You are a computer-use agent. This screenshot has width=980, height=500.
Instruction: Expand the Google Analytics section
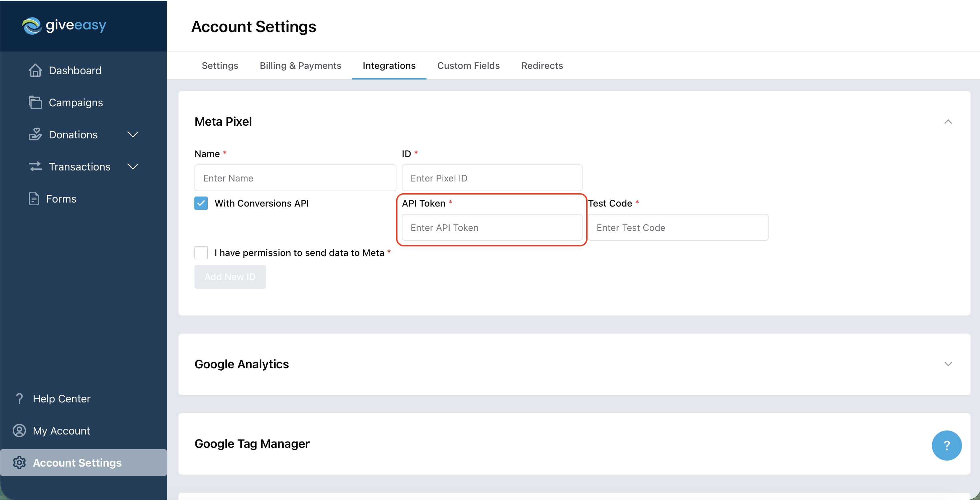click(948, 364)
